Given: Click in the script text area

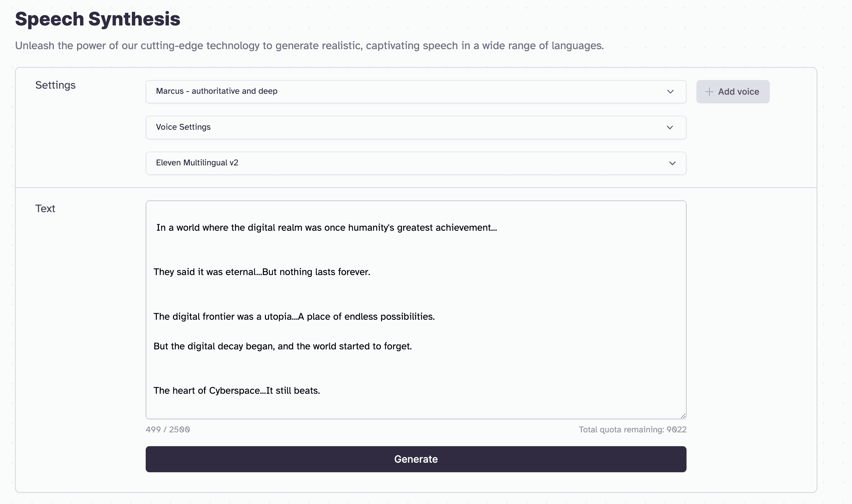Looking at the screenshot, I should 416,310.
